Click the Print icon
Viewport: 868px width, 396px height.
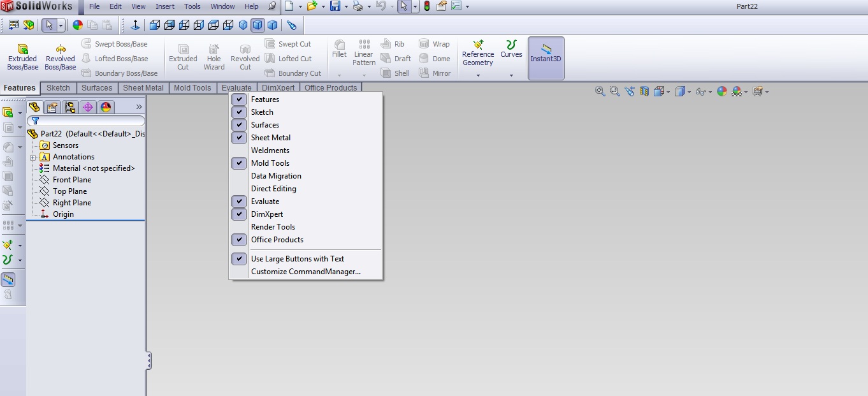click(x=358, y=6)
